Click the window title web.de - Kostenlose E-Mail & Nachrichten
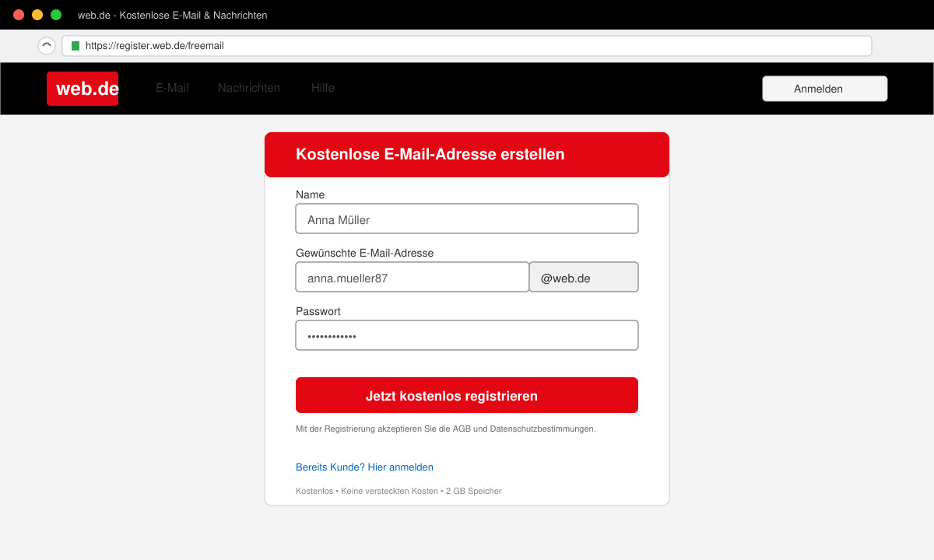Screen dimensions: 934x560 [173, 15]
